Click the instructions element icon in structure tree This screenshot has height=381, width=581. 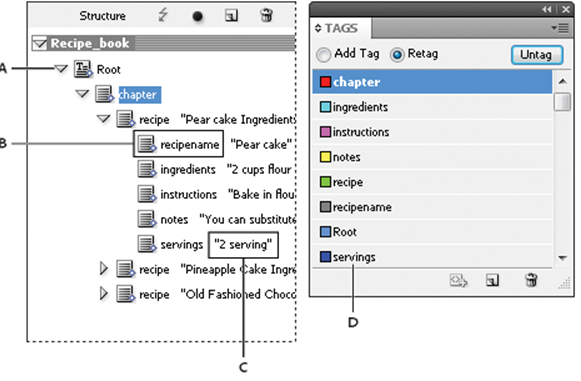(147, 194)
